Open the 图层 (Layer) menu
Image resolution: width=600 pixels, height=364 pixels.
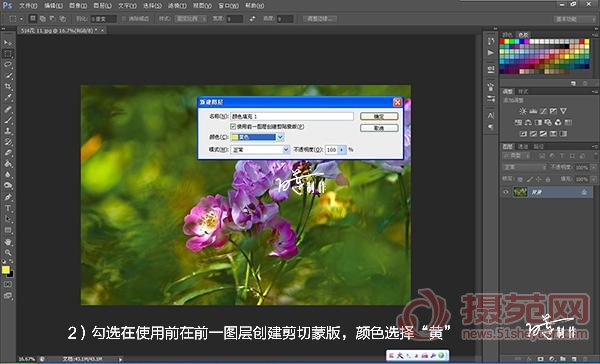[x=103, y=5]
